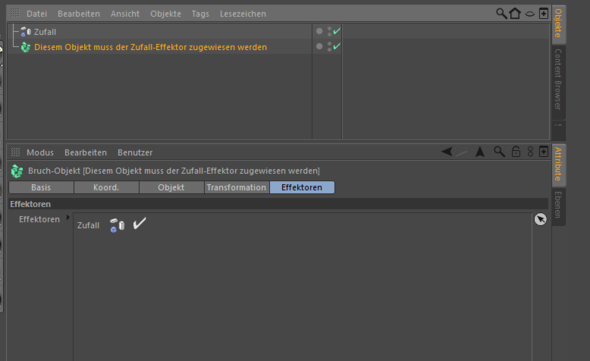Toggle layer dot of Bruch-Objekt row
The height and width of the screenshot is (361, 590).
point(319,46)
